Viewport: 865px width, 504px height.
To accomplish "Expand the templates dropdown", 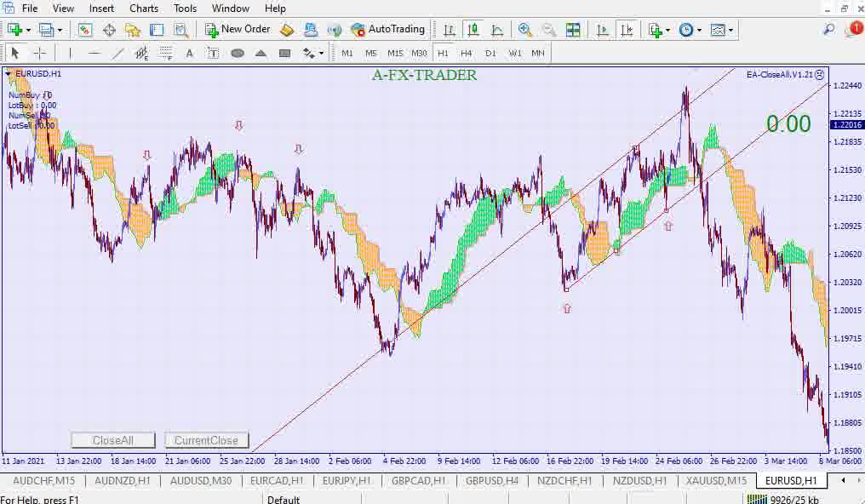I will tap(731, 30).
